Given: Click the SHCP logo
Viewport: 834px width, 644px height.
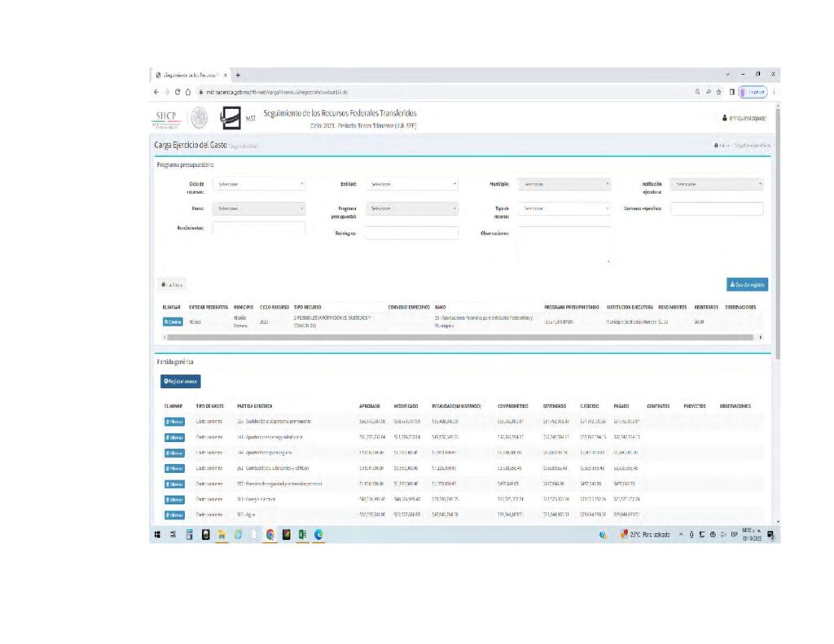Looking at the screenshot, I should [x=166, y=119].
